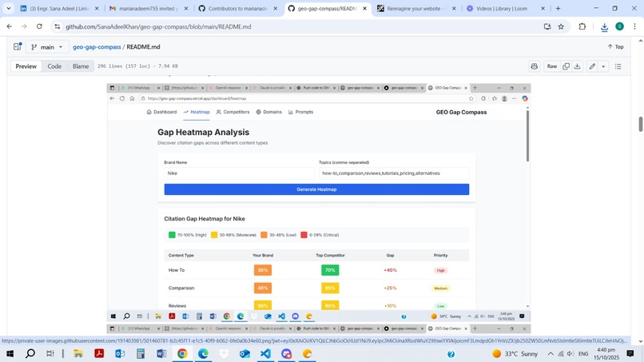Open the Chrome extensions puzzle icon
The image size is (644, 362).
pos(582,26)
